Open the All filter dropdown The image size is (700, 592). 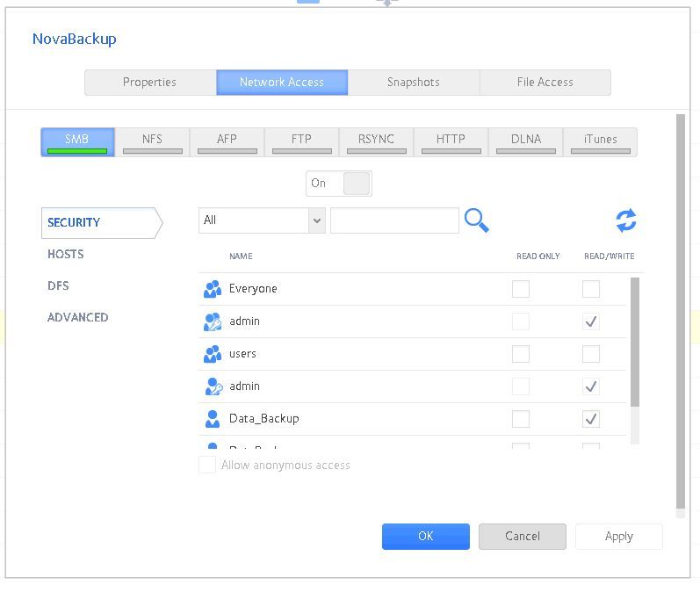pos(262,220)
